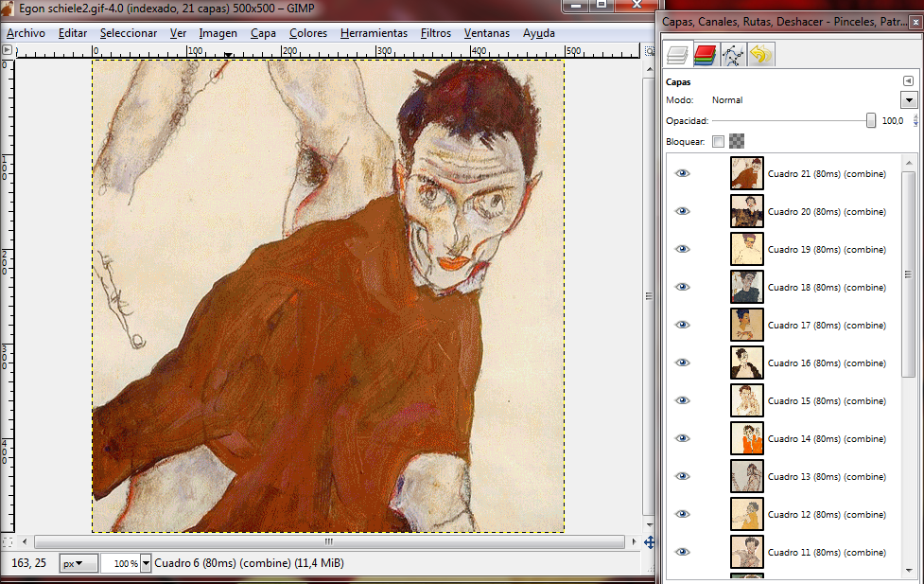Click the canvas scroll-right arrow
The image size is (924, 584).
click(634, 541)
